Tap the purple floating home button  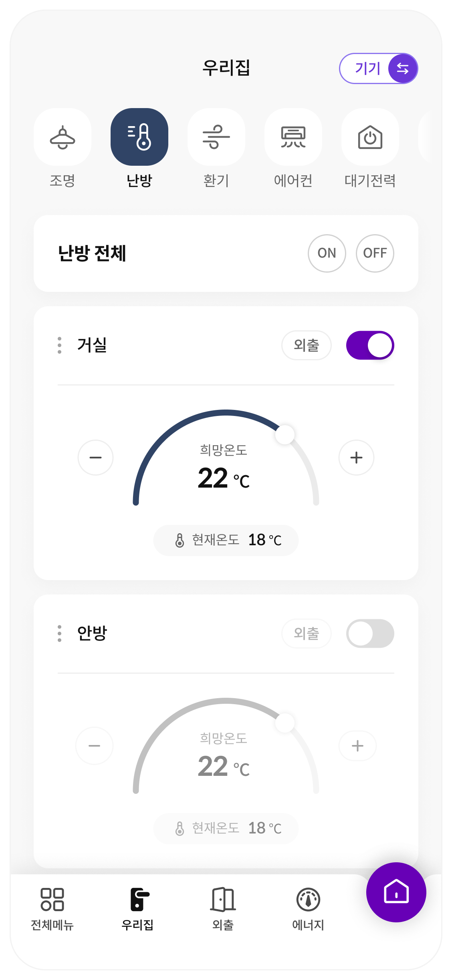click(396, 892)
